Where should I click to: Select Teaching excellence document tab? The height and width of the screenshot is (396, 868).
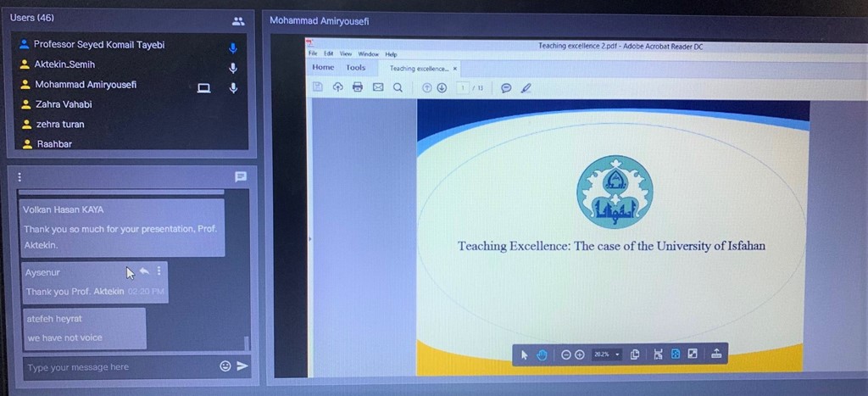(419, 69)
